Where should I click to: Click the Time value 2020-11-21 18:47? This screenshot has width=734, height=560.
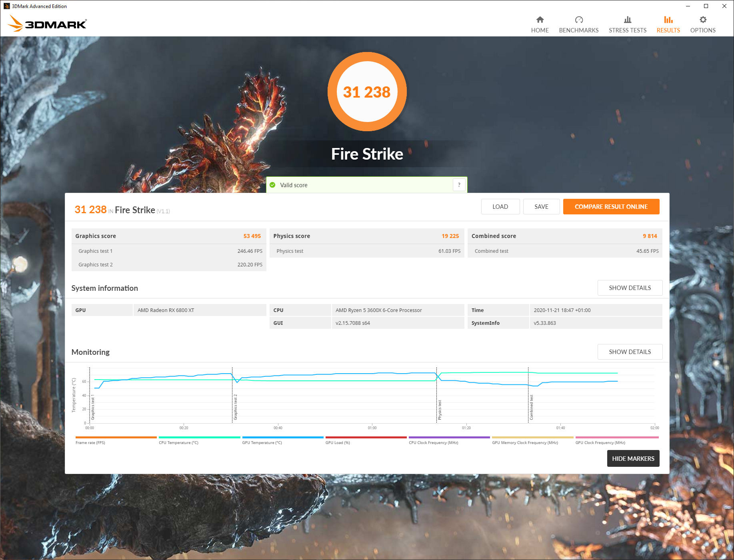click(562, 310)
